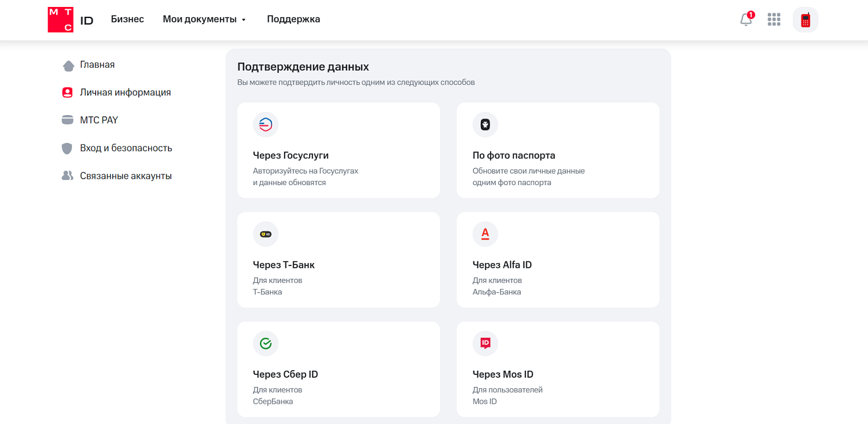Click the person icon beside Личная информация
Screen dimensions: 868x424
point(68,93)
